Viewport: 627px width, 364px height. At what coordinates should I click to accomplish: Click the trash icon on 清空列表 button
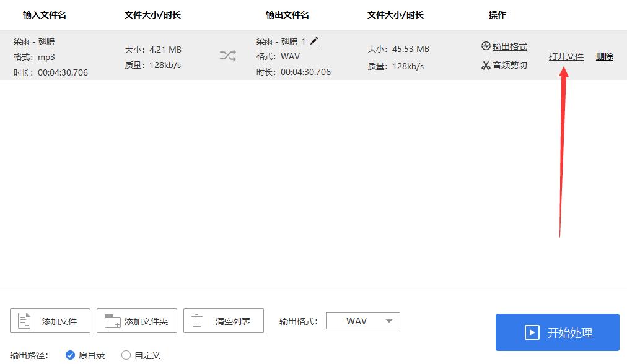point(198,320)
